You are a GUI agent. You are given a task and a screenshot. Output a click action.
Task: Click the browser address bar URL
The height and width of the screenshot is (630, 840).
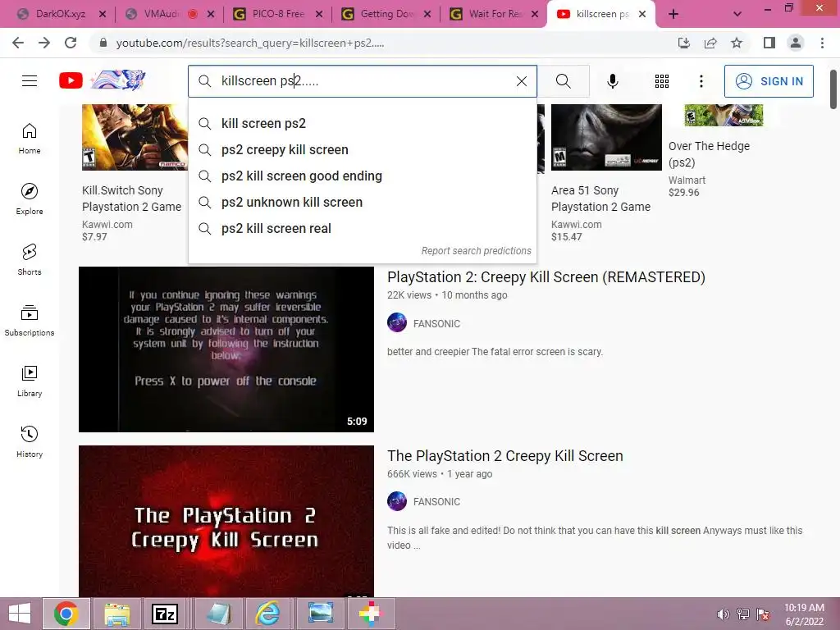pos(249,43)
